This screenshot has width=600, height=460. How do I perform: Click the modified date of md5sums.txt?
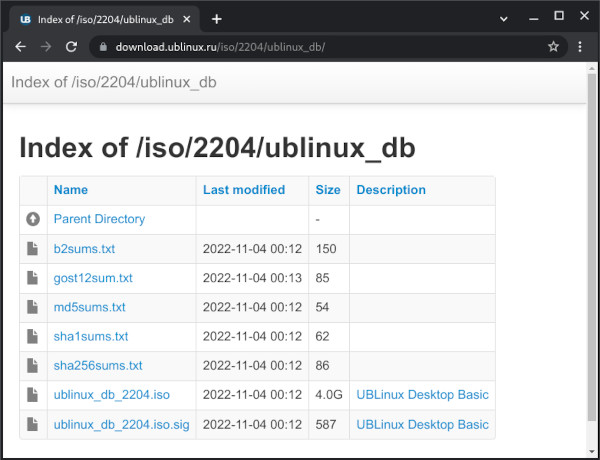[x=252, y=307]
